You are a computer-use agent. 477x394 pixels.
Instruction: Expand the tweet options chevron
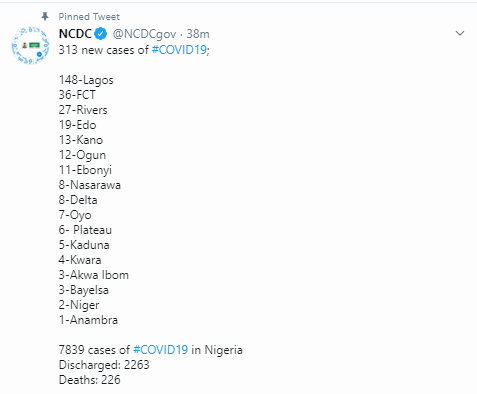pos(460,33)
